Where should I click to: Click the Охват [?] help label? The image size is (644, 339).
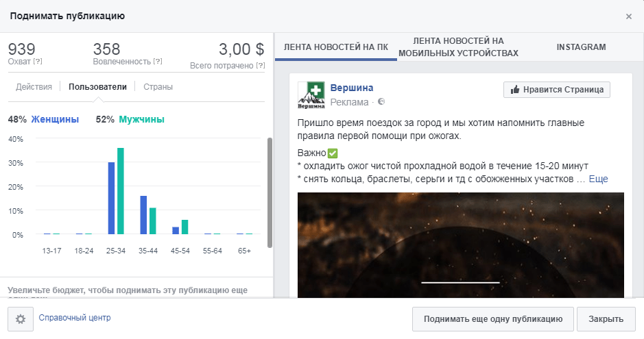coord(25,62)
